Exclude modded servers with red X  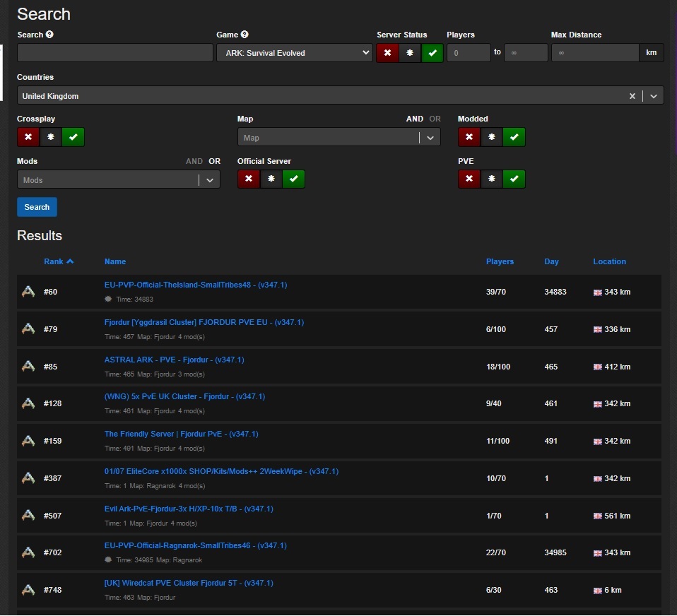469,137
